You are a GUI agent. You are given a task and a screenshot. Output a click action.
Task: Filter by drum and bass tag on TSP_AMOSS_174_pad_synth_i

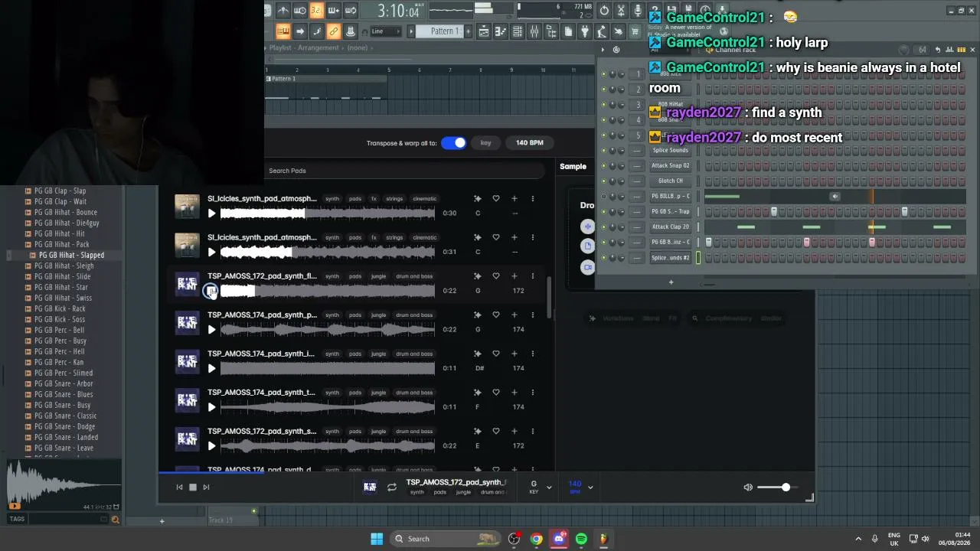tap(414, 354)
